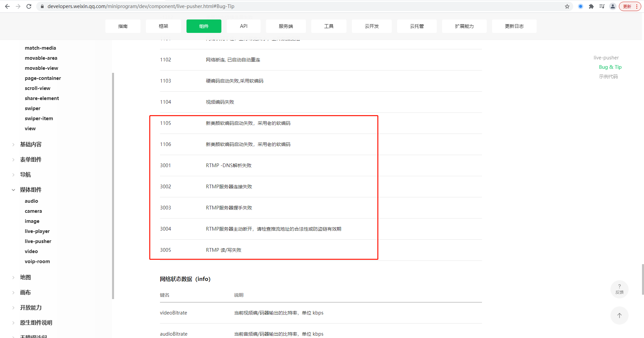
Task: Expand the 基础内容 section arrow
Action: [13, 145]
